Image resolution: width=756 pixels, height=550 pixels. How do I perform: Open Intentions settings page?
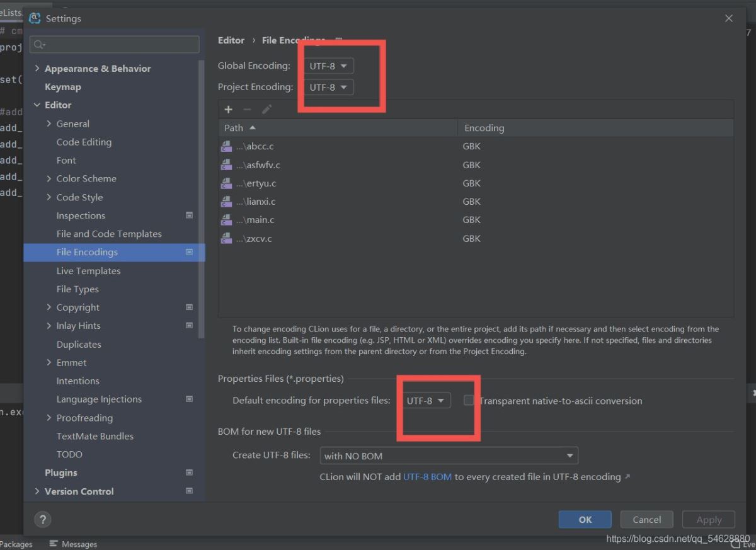click(x=77, y=381)
